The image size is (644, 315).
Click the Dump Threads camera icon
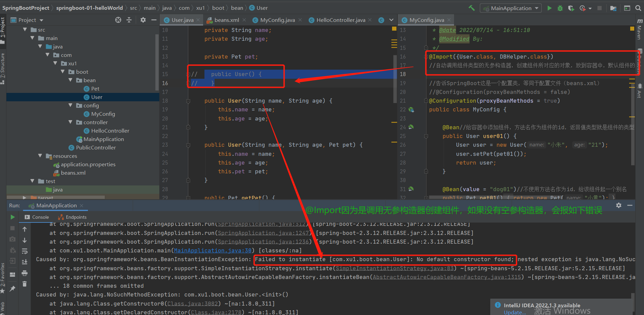click(x=12, y=239)
